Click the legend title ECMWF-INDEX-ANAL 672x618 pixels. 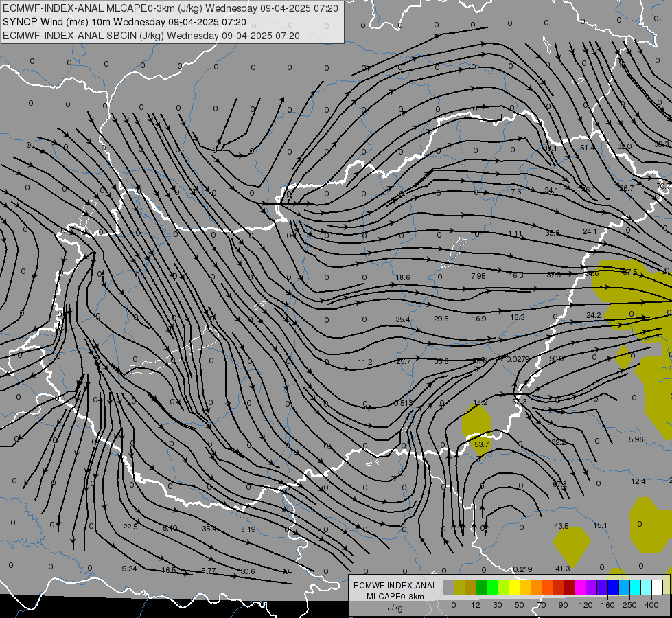tap(395, 586)
